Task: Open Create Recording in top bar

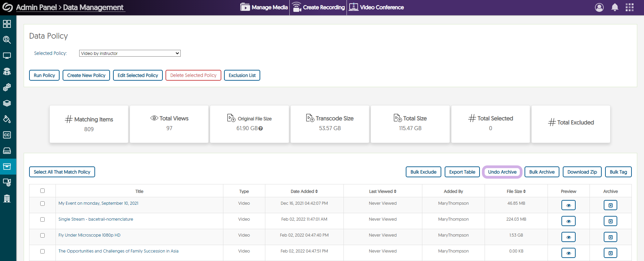Action: pos(318,7)
